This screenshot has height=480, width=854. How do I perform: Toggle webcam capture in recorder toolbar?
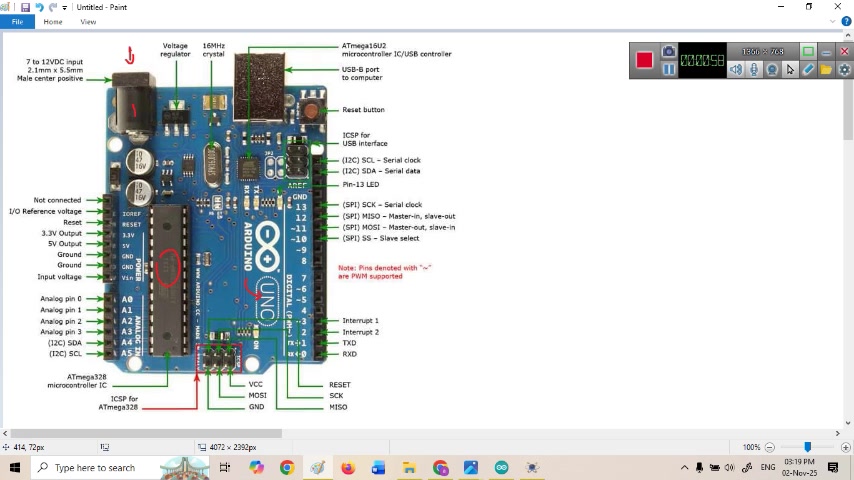[x=772, y=70]
